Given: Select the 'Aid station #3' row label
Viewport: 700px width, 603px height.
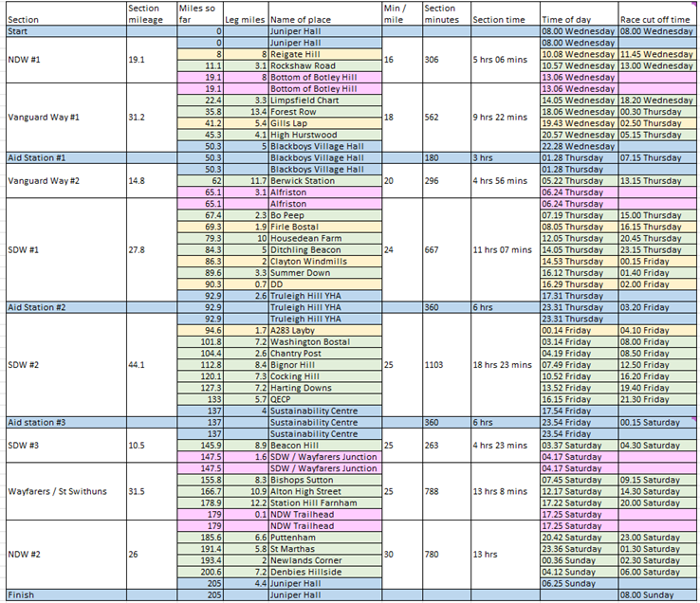Looking at the screenshot, I should (x=66, y=423).
